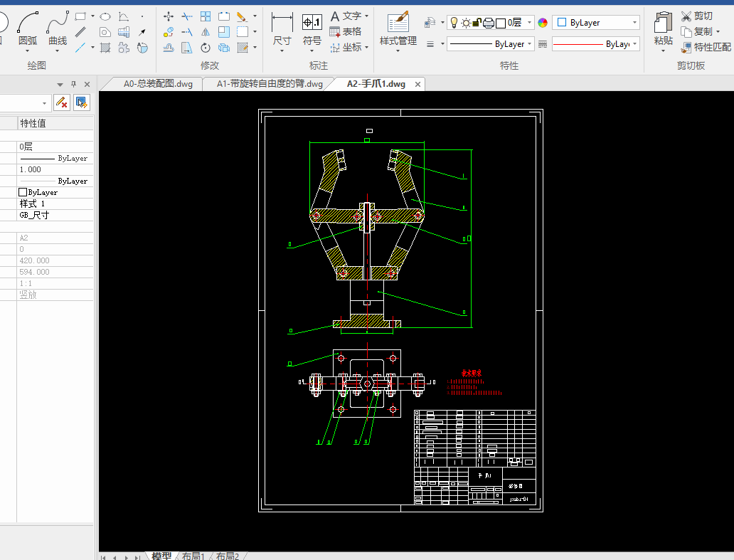Choose the Rectangle tool in Draw panel
This screenshot has height=560, width=734.
[81, 16]
